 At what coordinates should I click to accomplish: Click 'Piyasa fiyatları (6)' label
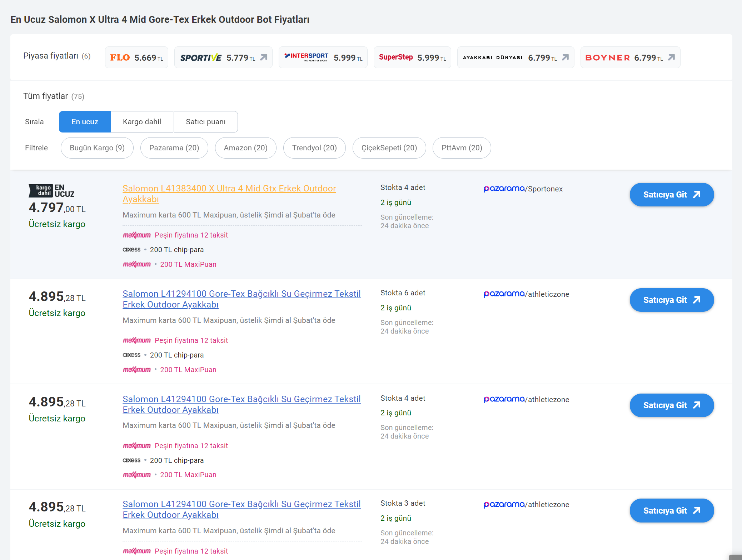57,56
